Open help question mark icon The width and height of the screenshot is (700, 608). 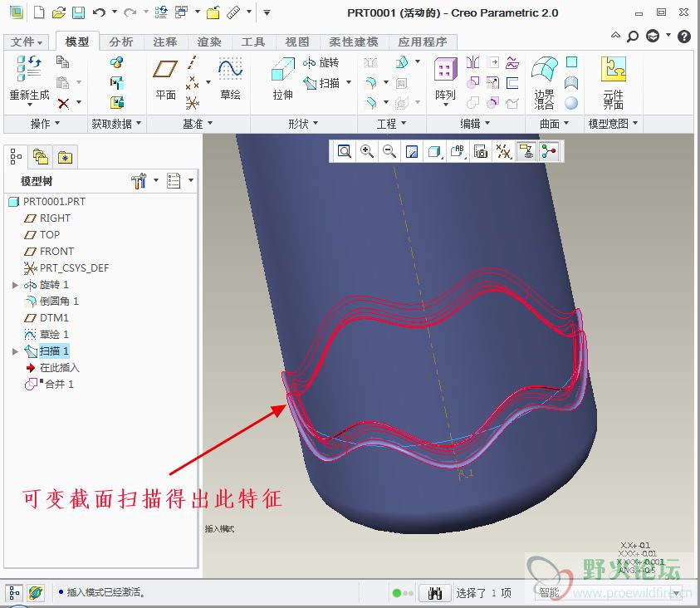tap(684, 37)
